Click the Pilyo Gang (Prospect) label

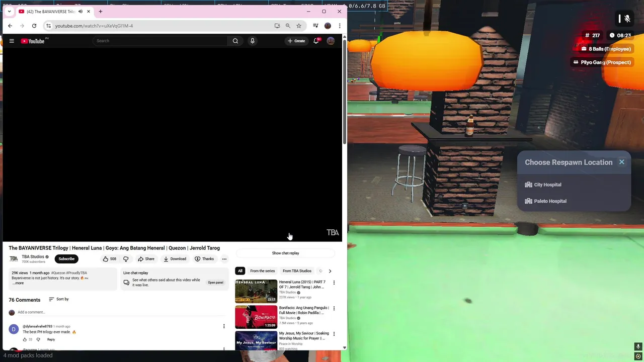click(x=602, y=62)
